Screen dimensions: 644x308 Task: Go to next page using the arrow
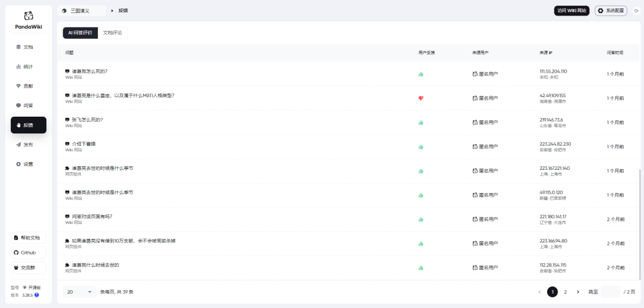578,292
